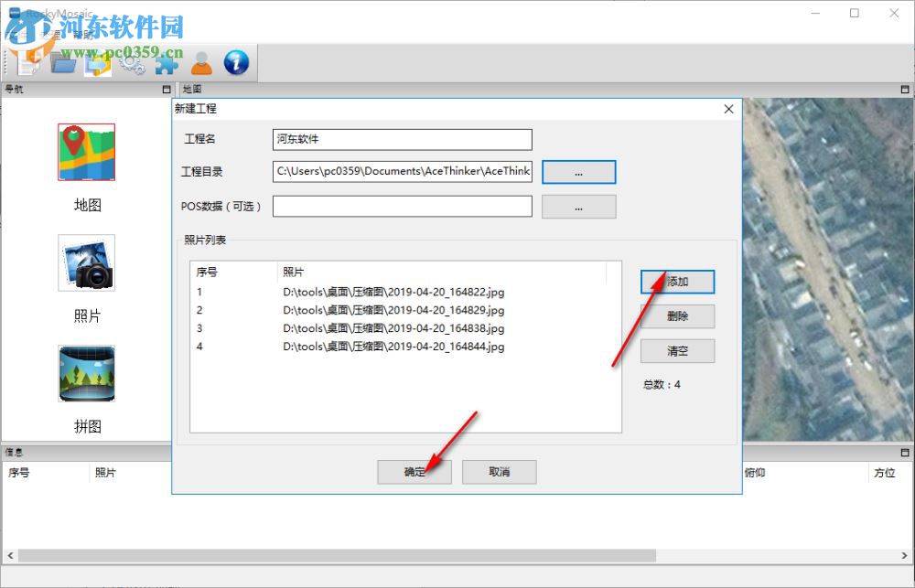Open the user account toolbar icon
915x588 pixels.
click(x=201, y=62)
